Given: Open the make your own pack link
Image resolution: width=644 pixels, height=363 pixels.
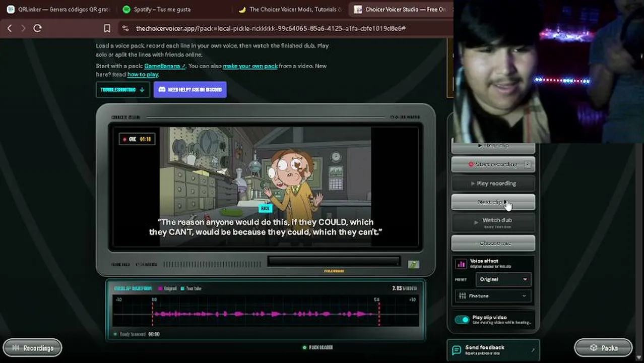Looking at the screenshot, I should click(250, 66).
